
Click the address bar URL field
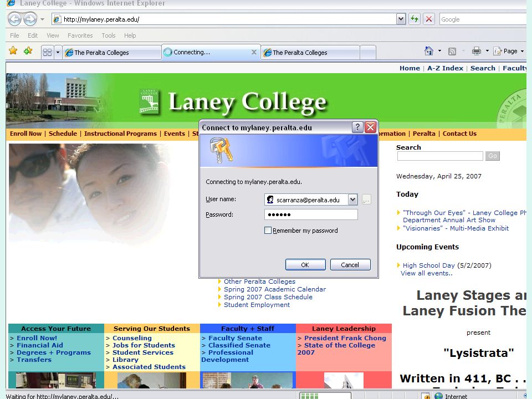pos(224,19)
